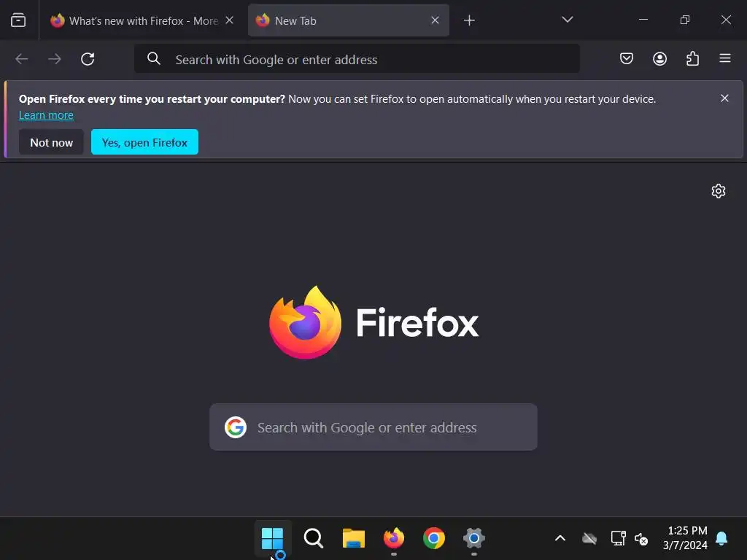This screenshot has height=560, width=747.
Task: Open a new tab with plus button
Action: [x=469, y=20]
